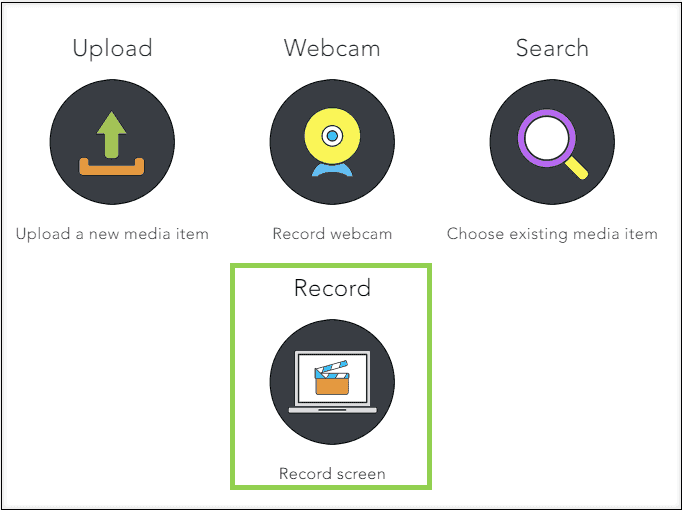Click the purple magnifier ring
Screen dimensions: 682x510
(x=547, y=138)
